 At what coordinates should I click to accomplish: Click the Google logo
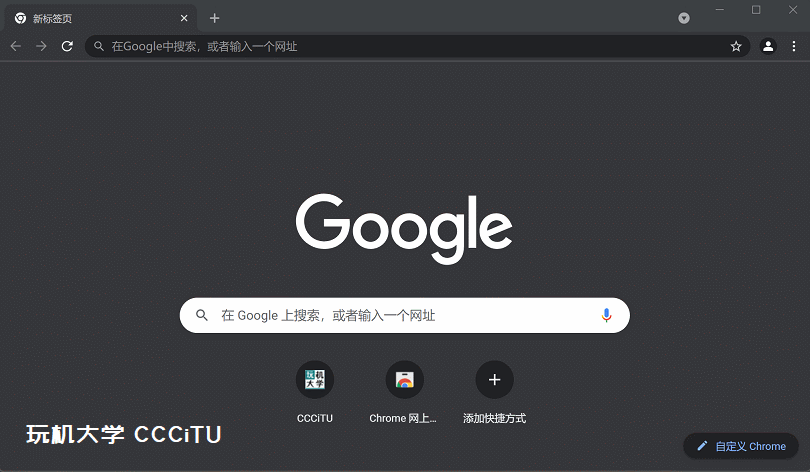point(404,228)
